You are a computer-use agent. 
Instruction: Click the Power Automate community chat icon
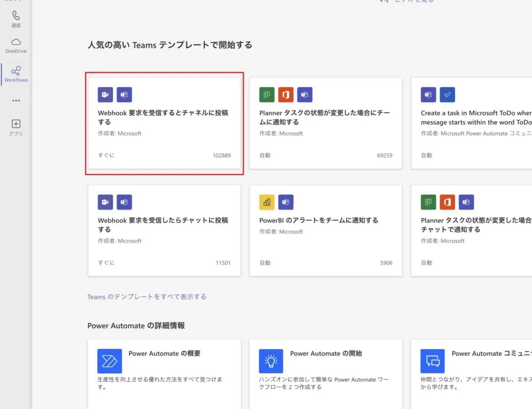point(433,361)
